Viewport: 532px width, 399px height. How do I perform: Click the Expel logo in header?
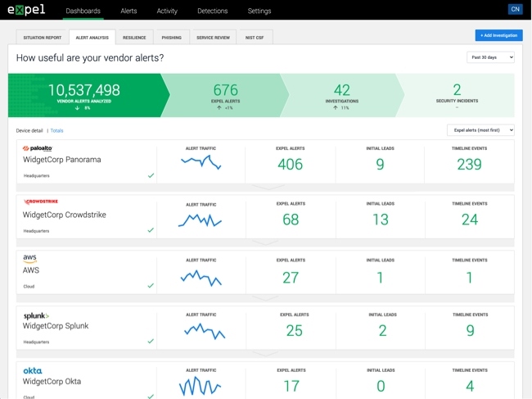pyautogui.click(x=26, y=10)
